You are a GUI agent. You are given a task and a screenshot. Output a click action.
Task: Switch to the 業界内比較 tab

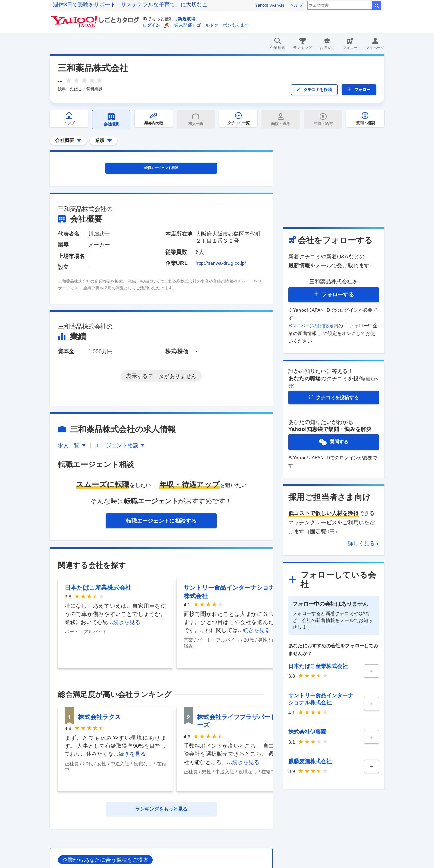point(153,119)
